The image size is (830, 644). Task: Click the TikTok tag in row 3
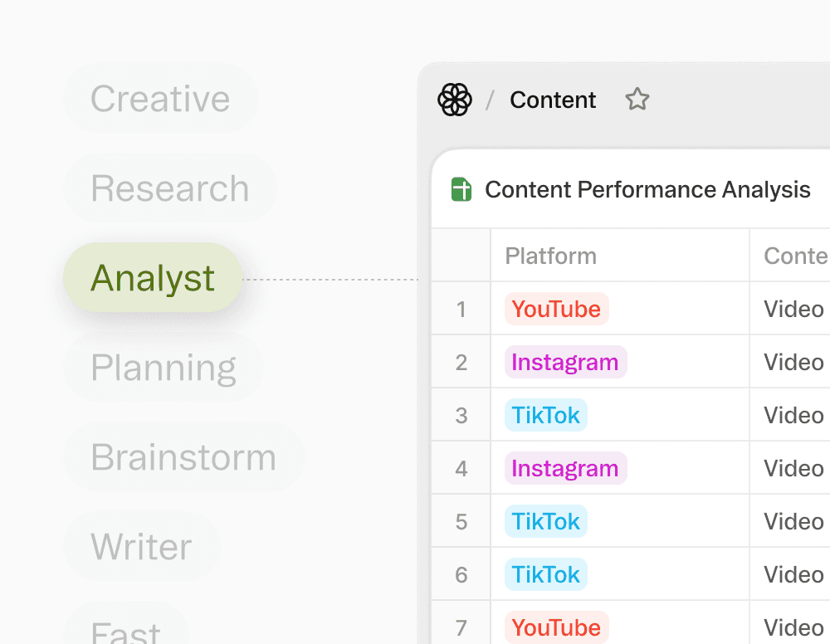click(545, 416)
